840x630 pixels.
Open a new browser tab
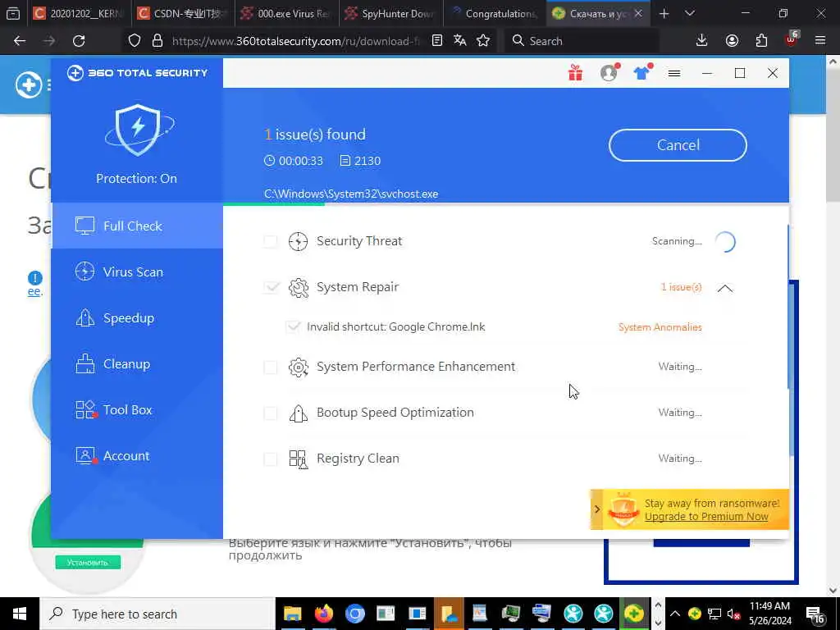click(664, 13)
